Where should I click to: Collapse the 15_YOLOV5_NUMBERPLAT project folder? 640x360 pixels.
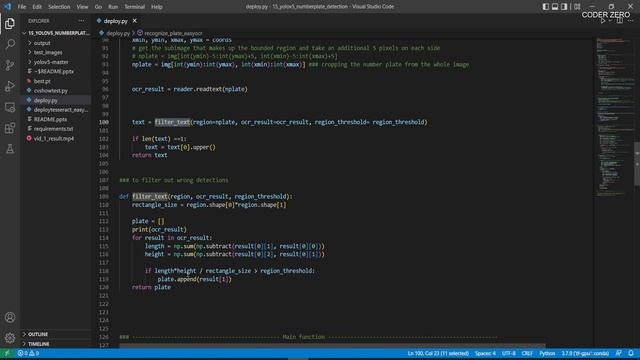click(56, 33)
